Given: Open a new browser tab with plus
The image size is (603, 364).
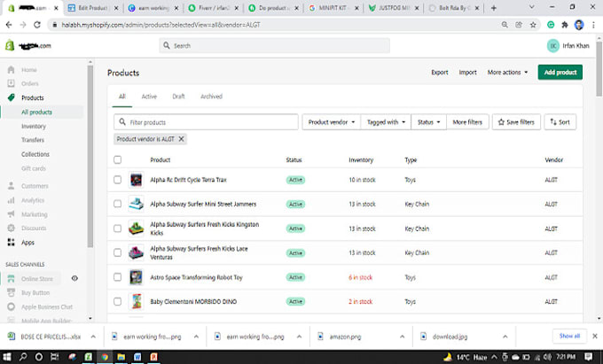Looking at the screenshot, I should pyautogui.click(x=494, y=8).
